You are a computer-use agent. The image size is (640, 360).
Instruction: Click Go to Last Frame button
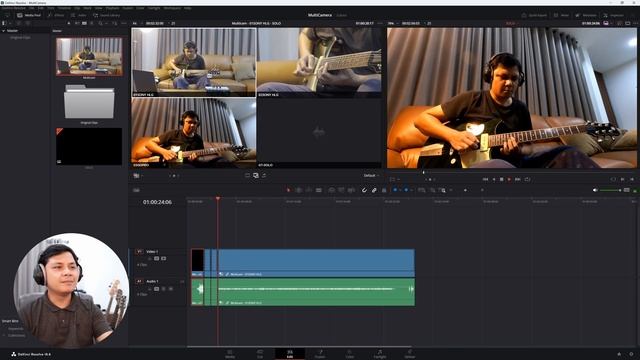(518, 179)
